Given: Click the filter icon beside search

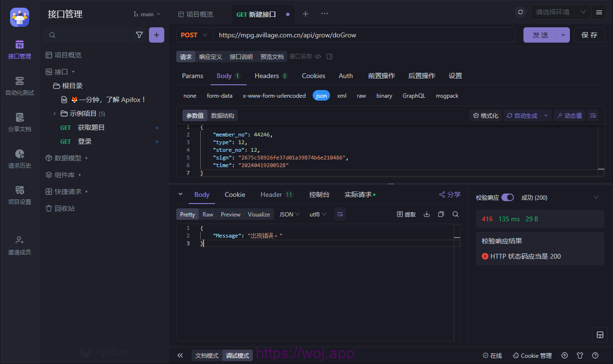Looking at the screenshot, I should coord(139,35).
